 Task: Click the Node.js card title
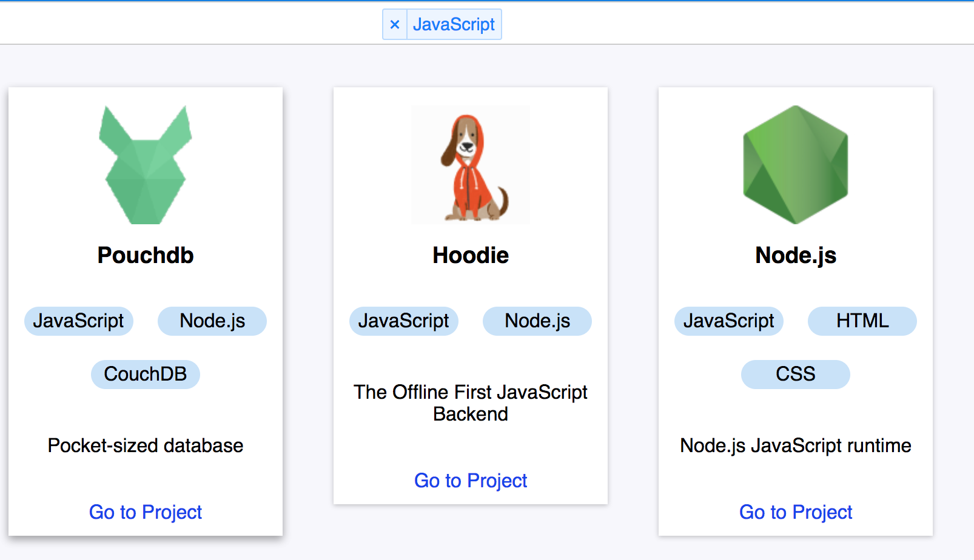click(x=796, y=255)
